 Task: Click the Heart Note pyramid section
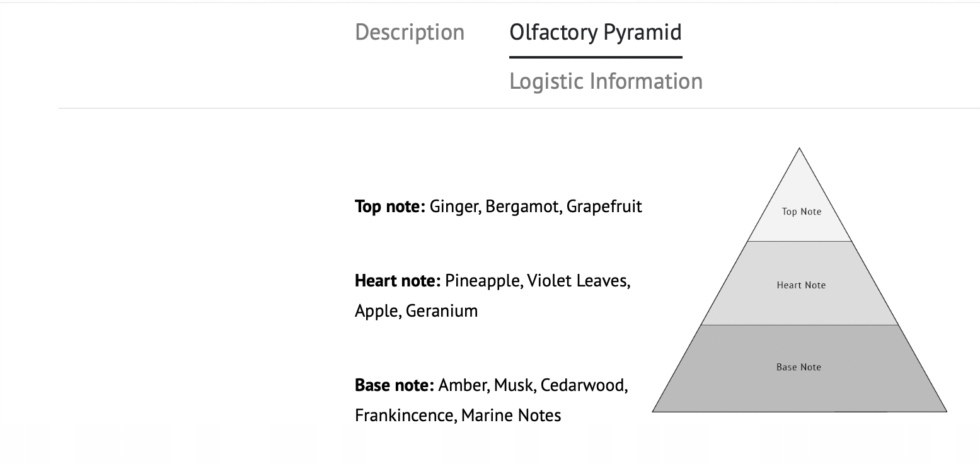tap(800, 285)
